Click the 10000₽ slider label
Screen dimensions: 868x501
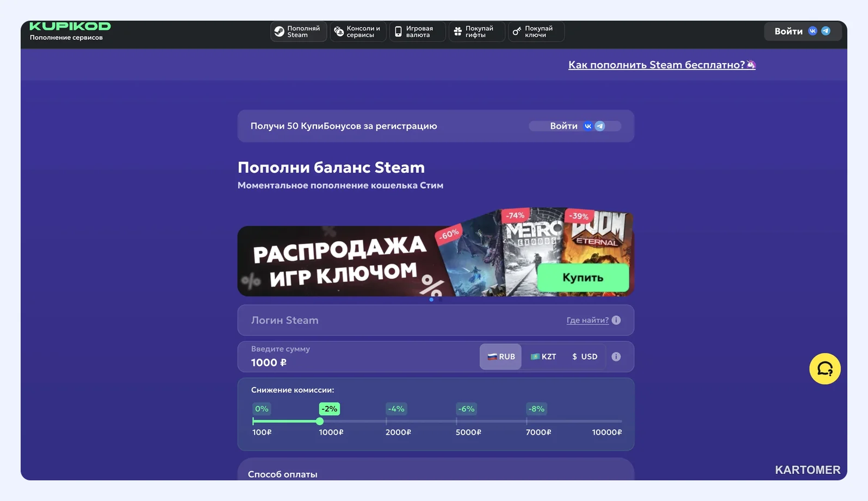point(607,432)
